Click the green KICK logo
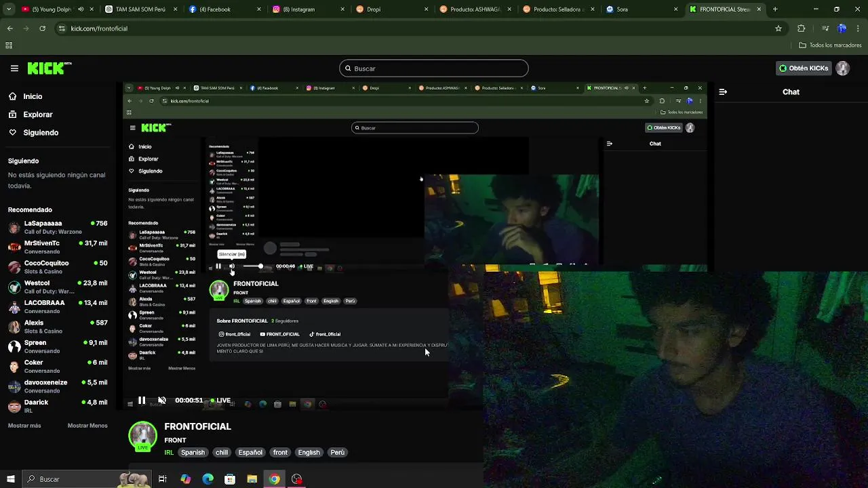This screenshot has height=488, width=868. click(x=50, y=68)
